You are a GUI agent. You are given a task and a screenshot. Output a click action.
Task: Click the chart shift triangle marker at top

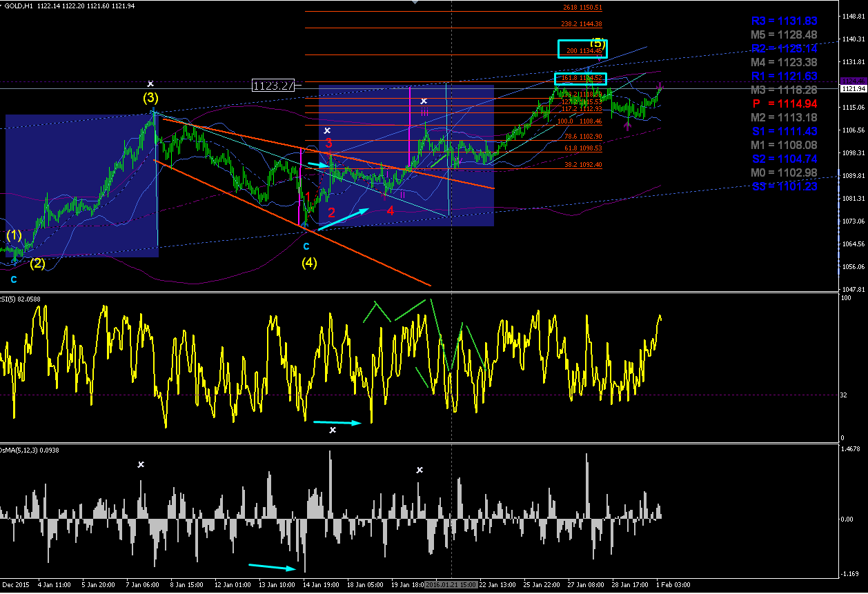414,2
